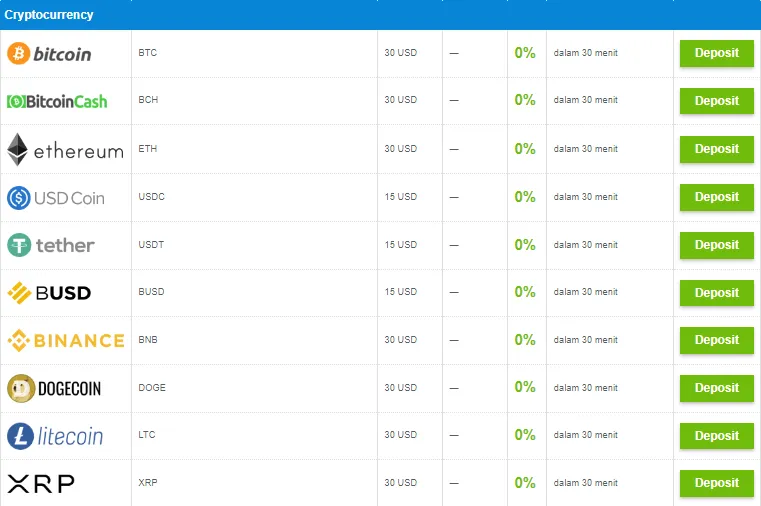Select the ETH ticker text
The width and height of the screenshot is (761, 506).
(x=148, y=148)
